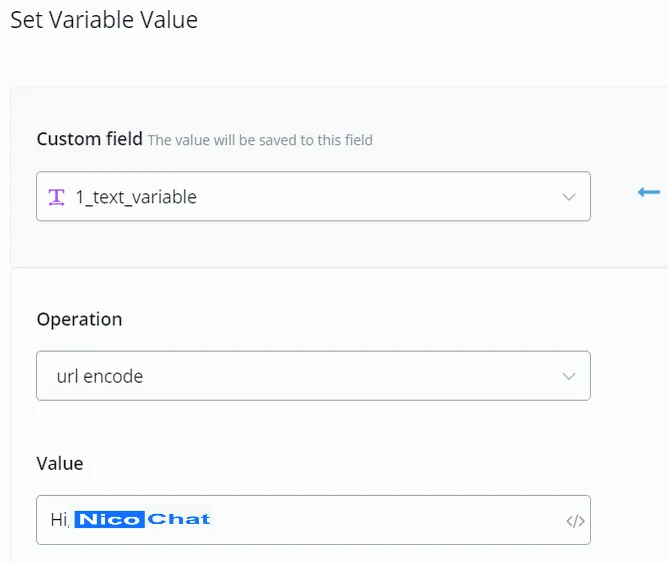
Task: Click the hint text about saved value
Action: point(260,140)
